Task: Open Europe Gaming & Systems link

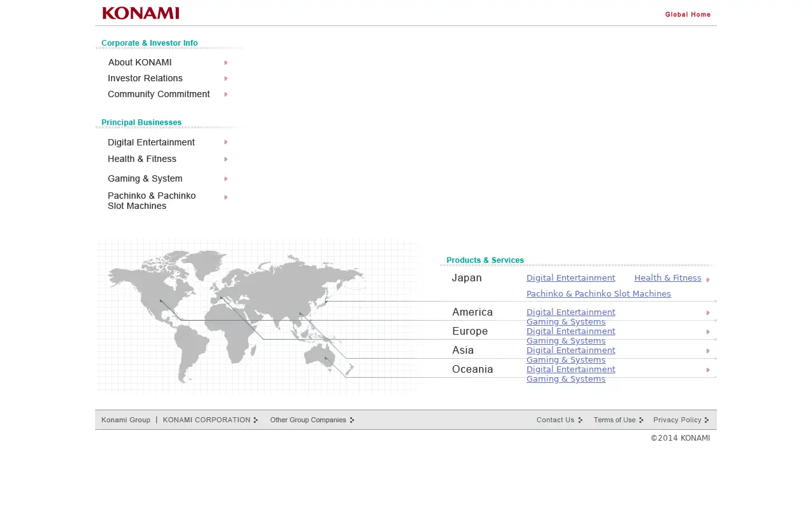Action: click(x=566, y=340)
